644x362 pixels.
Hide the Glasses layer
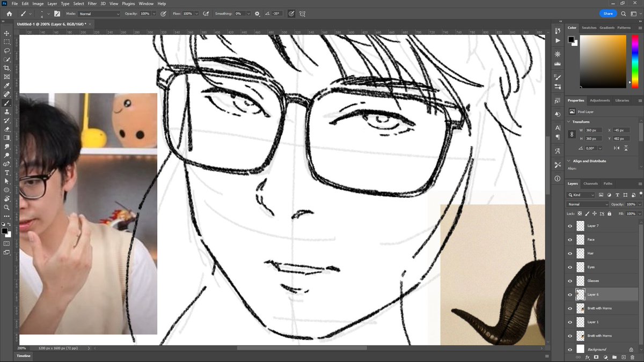point(570,280)
